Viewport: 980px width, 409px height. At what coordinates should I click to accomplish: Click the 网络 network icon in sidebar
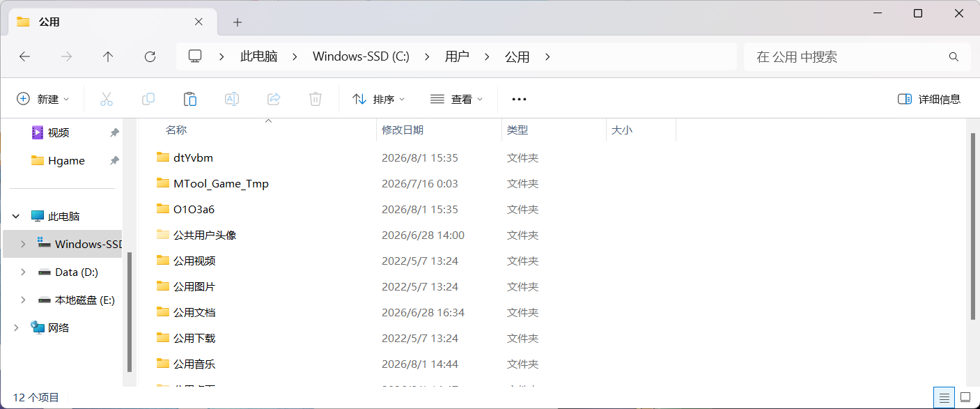coord(38,327)
